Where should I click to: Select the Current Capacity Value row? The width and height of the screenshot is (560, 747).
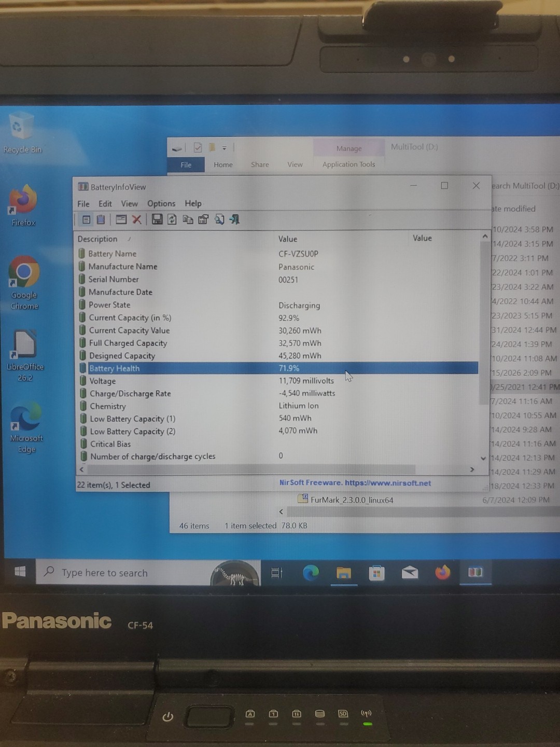(277, 330)
